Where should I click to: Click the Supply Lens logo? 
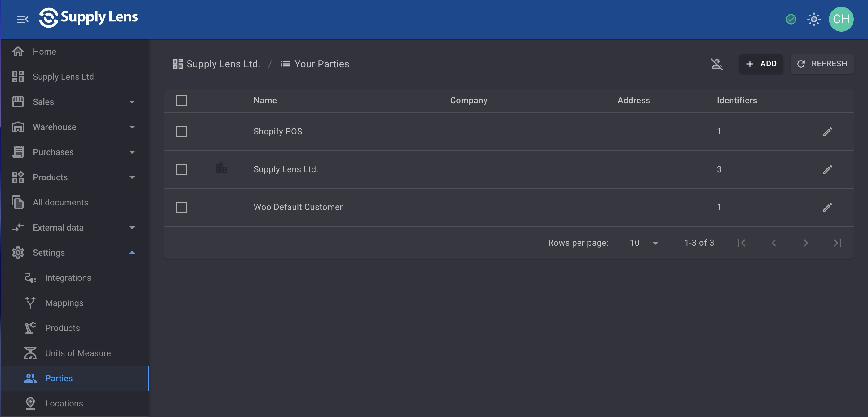click(88, 18)
